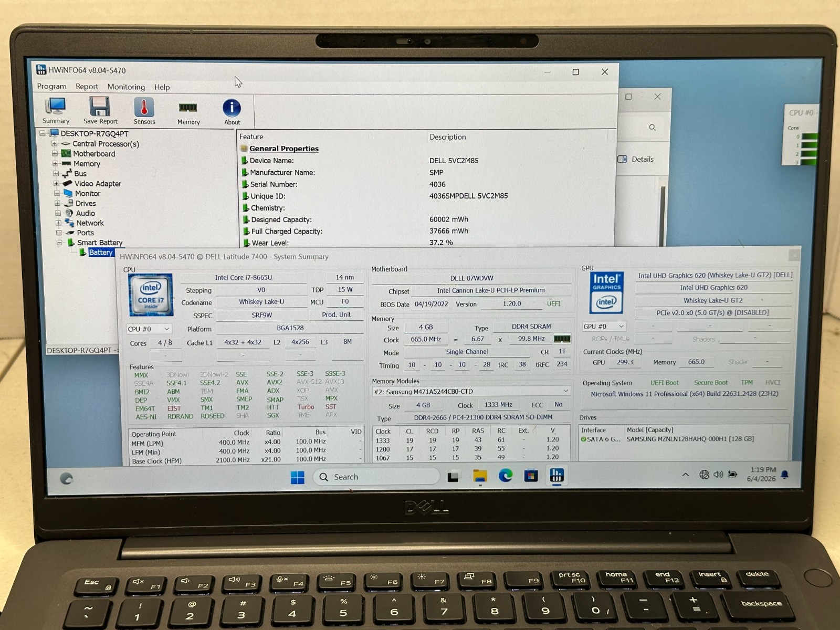Viewport: 840px width, 630px height.
Task: Open the Windows Start button
Action: pyautogui.click(x=298, y=477)
